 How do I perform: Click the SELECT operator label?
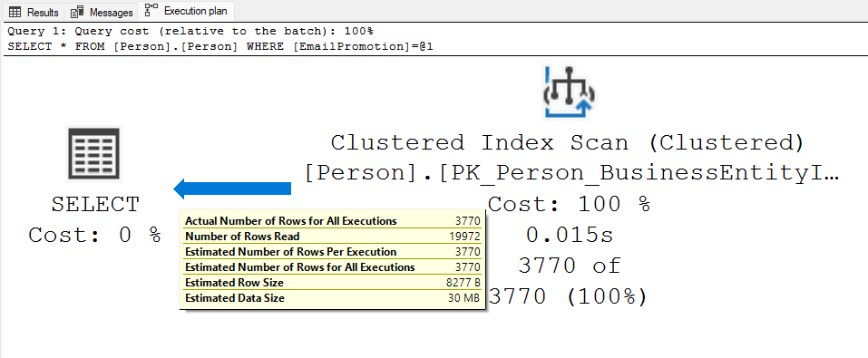click(95, 205)
